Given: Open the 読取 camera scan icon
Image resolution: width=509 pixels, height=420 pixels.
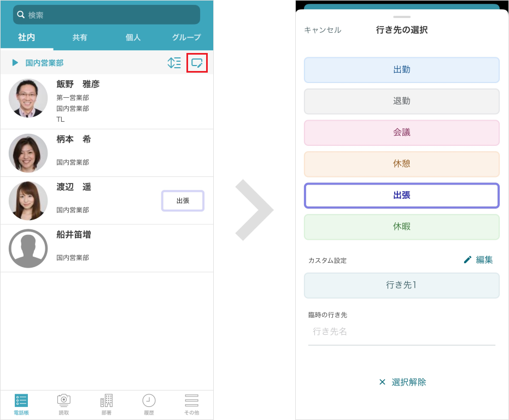Looking at the screenshot, I should click(64, 401).
